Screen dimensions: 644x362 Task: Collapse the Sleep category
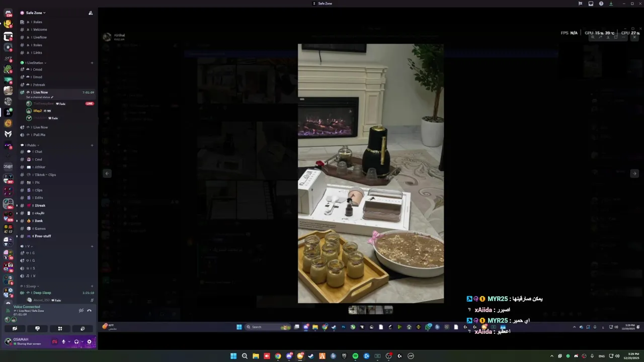[30, 286]
